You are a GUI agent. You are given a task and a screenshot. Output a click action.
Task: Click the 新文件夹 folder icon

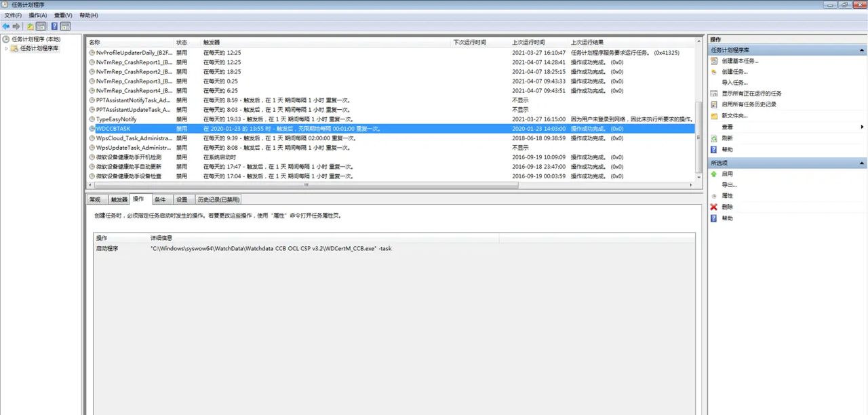[x=713, y=115]
